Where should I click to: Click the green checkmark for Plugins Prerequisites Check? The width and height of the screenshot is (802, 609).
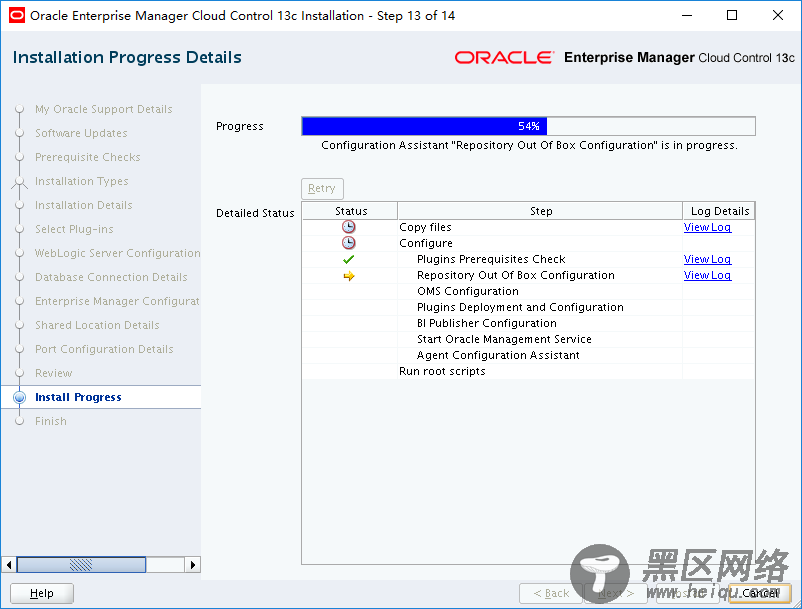click(x=349, y=259)
